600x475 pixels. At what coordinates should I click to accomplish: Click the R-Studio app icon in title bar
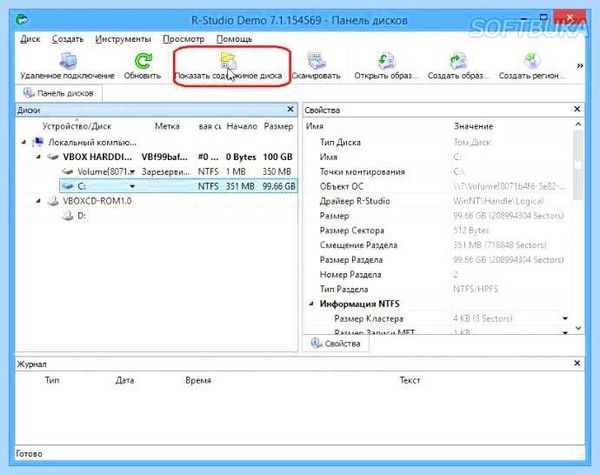(x=22, y=19)
